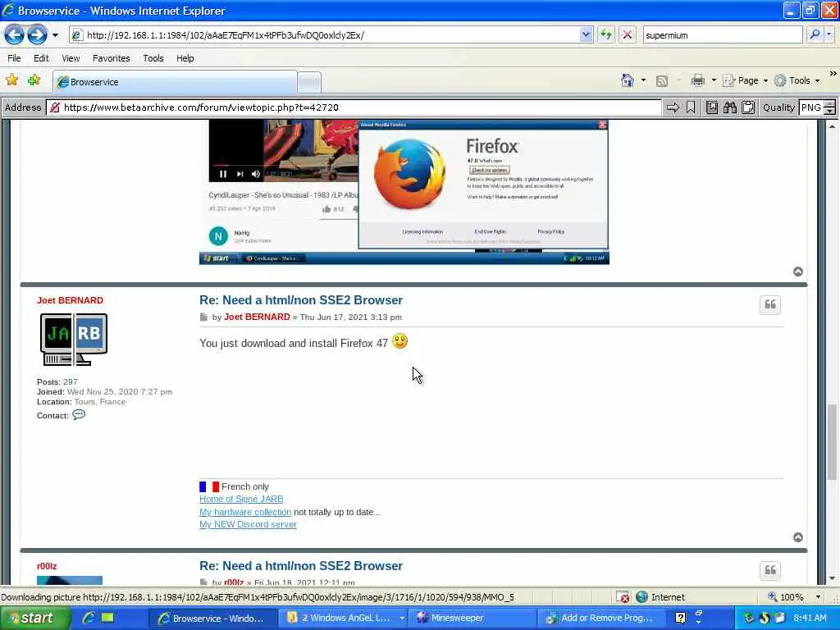
Task: Expand the IE address bar history dropdown
Action: coord(586,35)
